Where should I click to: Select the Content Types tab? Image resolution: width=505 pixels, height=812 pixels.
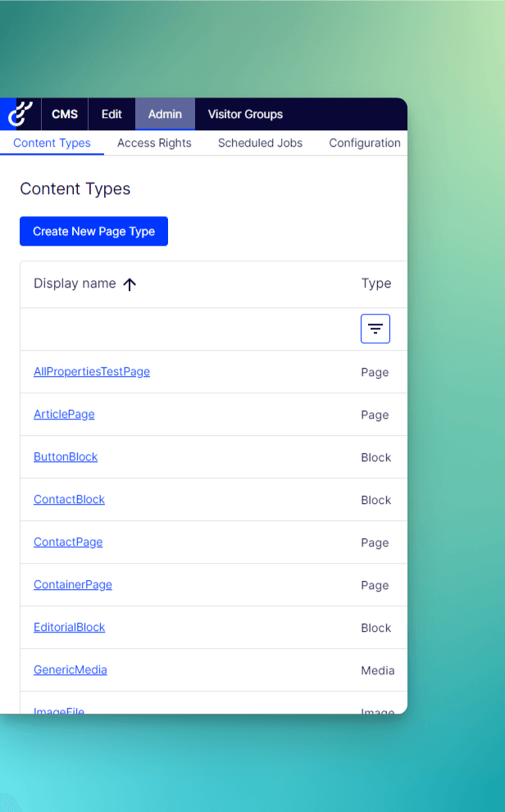tap(52, 143)
